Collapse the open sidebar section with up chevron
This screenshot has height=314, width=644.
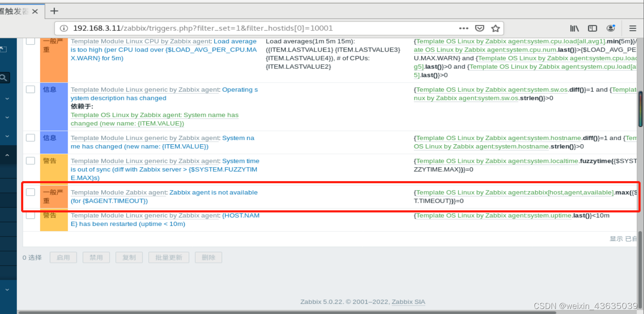pyautogui.click(x=7, y=155)
